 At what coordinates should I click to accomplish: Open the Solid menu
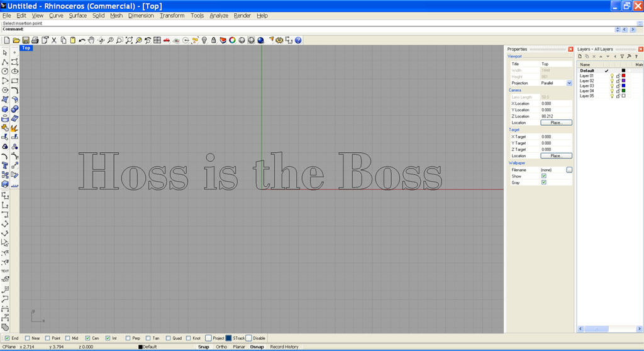(98, 16)
